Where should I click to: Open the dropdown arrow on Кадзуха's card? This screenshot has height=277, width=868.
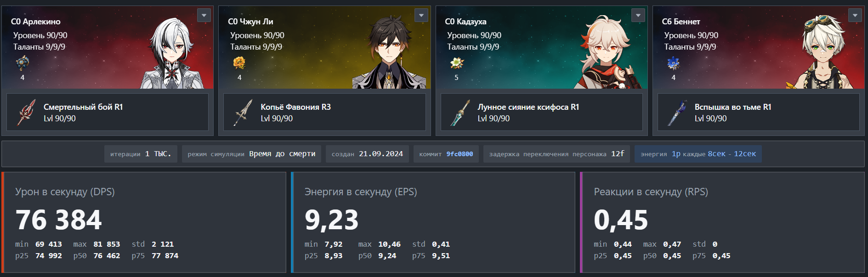[x=638, y=15]
